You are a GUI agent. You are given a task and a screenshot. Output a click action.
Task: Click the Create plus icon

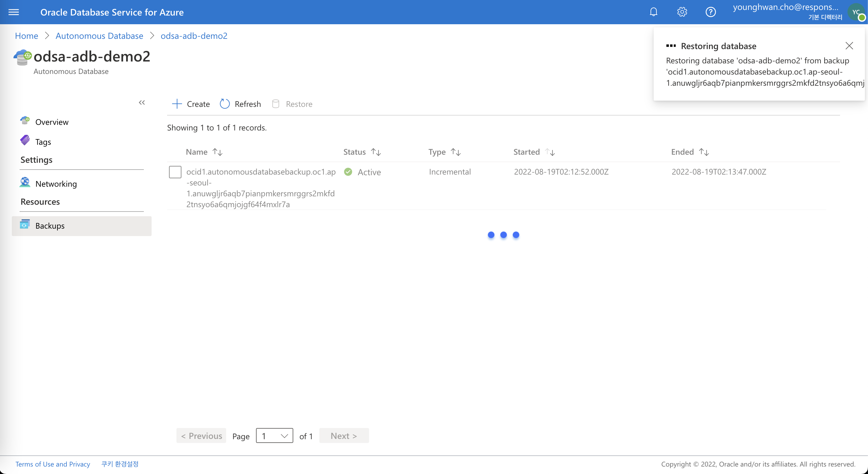coord(177,104)
